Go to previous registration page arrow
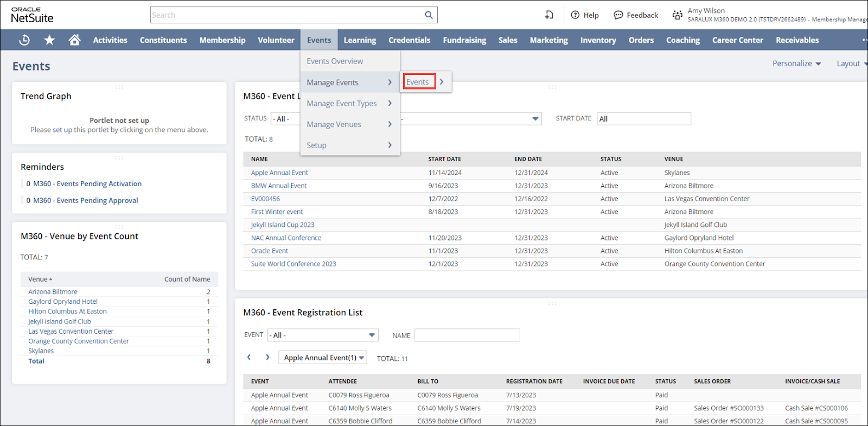Image resolution: width=868 pixels, height=426 pixels. point(249,357)
